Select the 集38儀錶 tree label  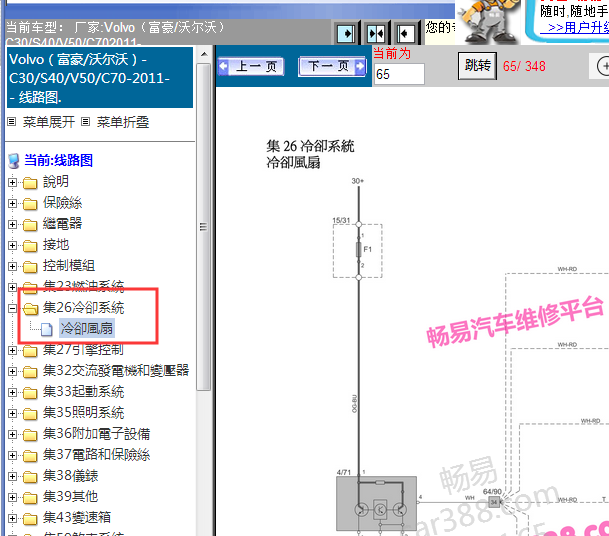pyautogui.click(x=71, y=475)
